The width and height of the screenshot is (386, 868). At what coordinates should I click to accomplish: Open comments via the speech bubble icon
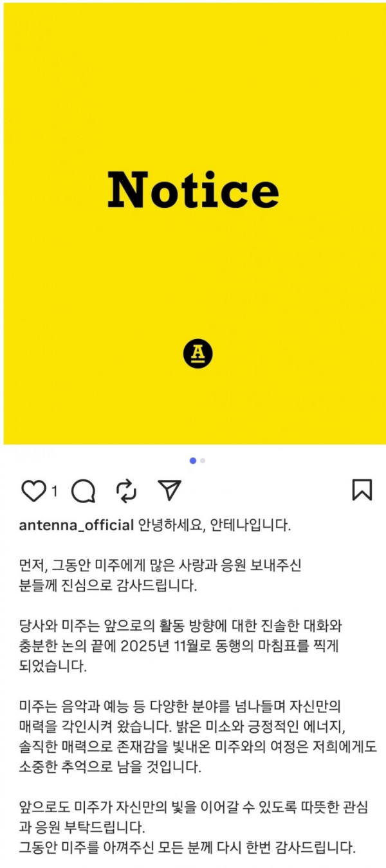coord(83,491)
